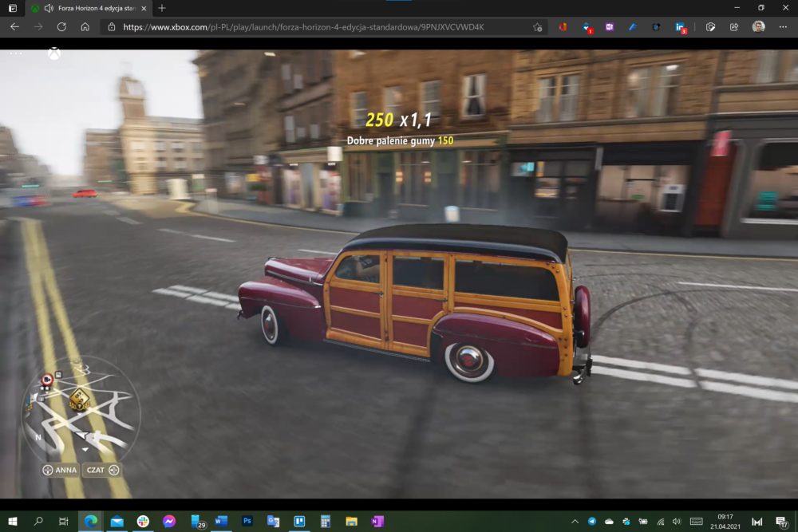Viewport: 798px width, 532px height.
Task: Open Slack from the taskbar
Action: (x=143, y=522)
